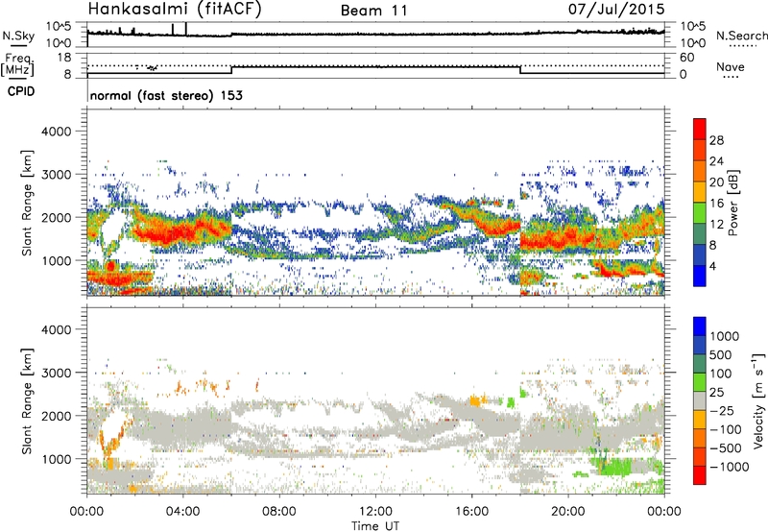Screen dimensions: 768x532
Task: Pick the red top segment of power colorbar
Action: click(x=700, y=129)
